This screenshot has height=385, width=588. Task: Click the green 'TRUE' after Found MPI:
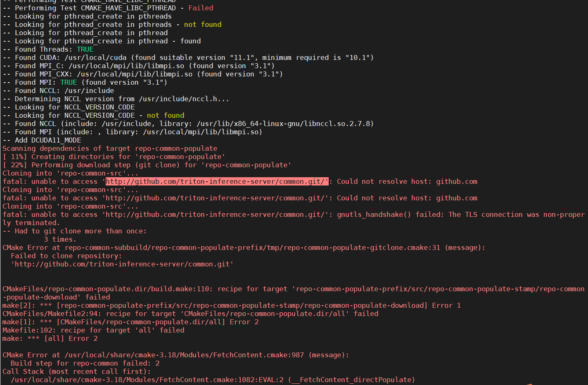tap(69, 82)
